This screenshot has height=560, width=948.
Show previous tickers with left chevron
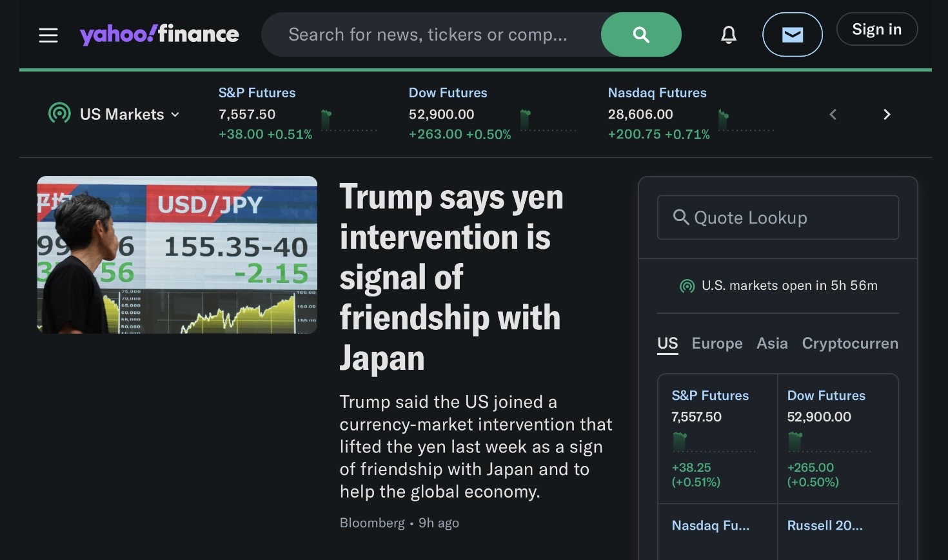[833, 114]
